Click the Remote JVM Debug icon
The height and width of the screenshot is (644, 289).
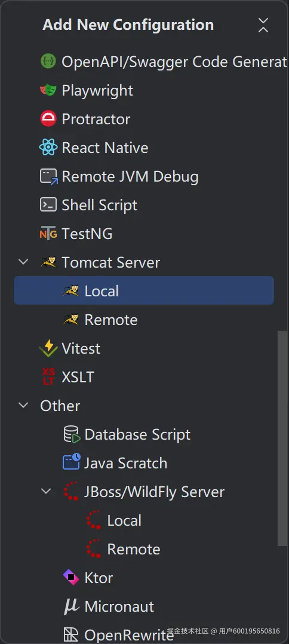point(49,177)
